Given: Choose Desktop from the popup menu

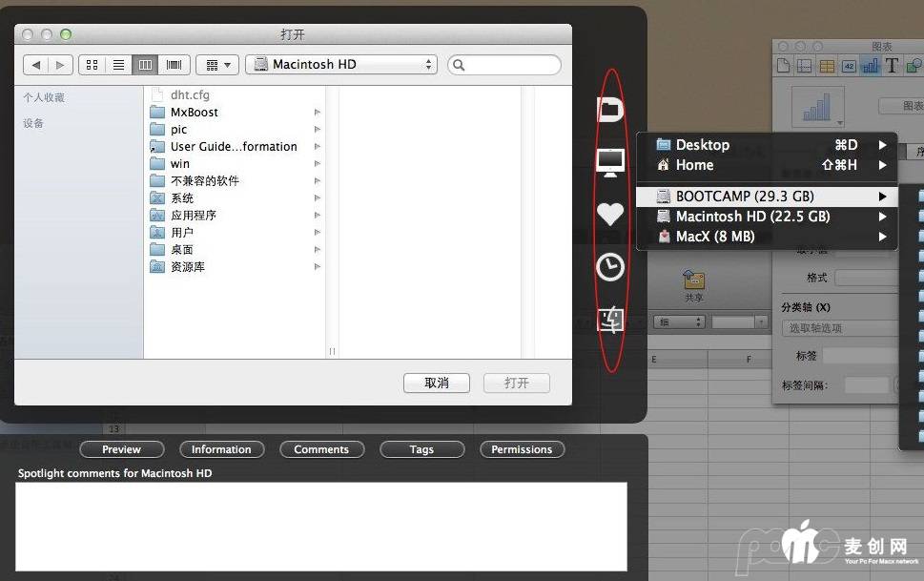Looking at the screenshot, I should (x=703, y=145).
